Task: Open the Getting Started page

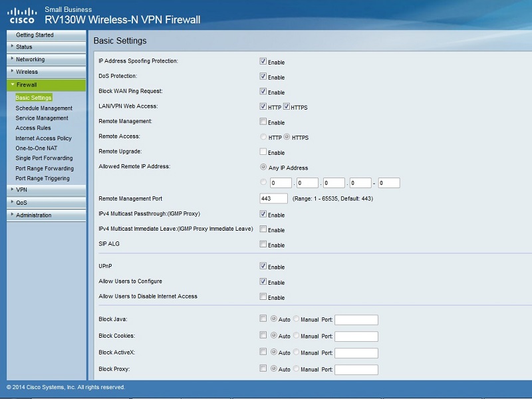Action: [35, 35]
